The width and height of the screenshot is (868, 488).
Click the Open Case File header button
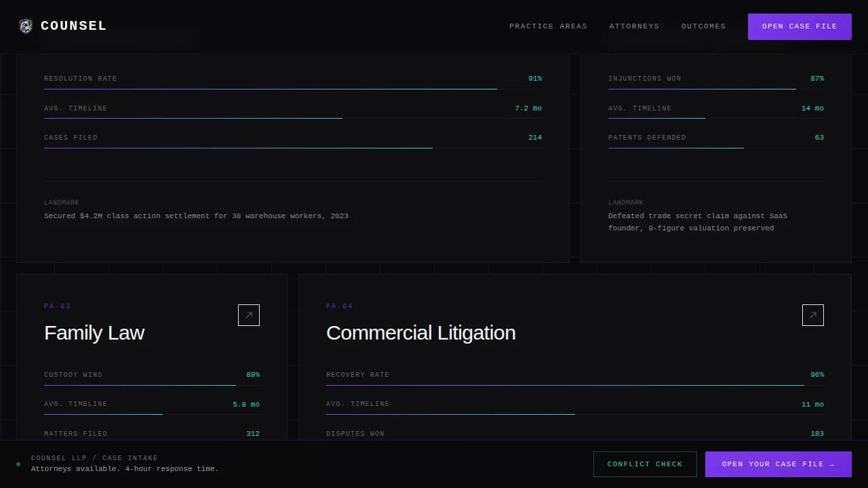(800, 26)
